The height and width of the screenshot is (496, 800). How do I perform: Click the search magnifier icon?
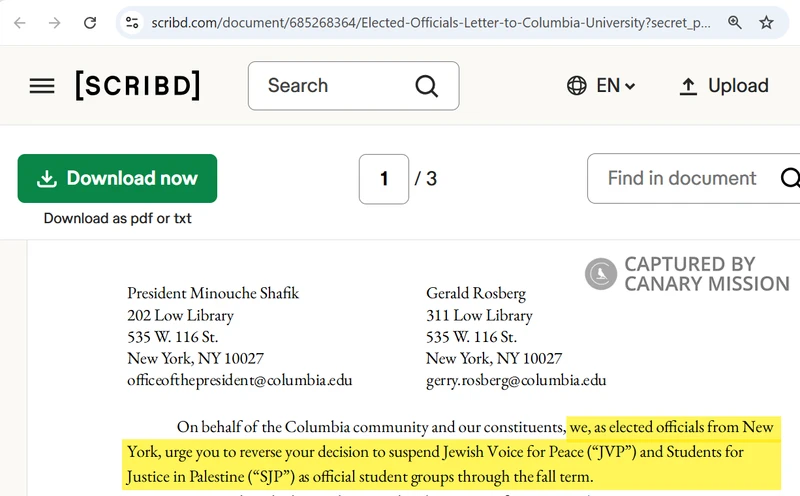[x=427, y=86]
